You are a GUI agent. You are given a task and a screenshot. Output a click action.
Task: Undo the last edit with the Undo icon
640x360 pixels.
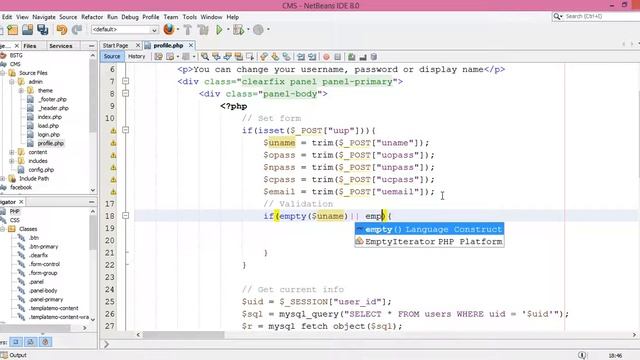click(x=62, y=30)
